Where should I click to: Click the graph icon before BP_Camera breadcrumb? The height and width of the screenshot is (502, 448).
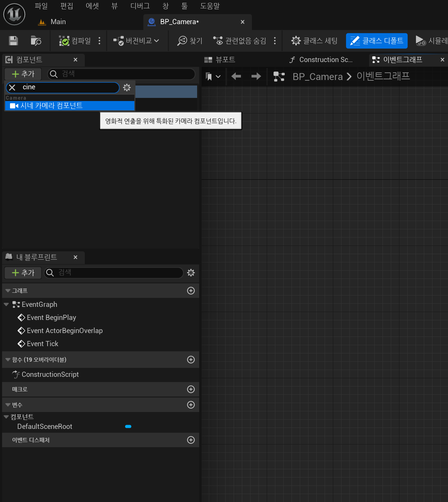pyautogui.click(x=279, y=76)
